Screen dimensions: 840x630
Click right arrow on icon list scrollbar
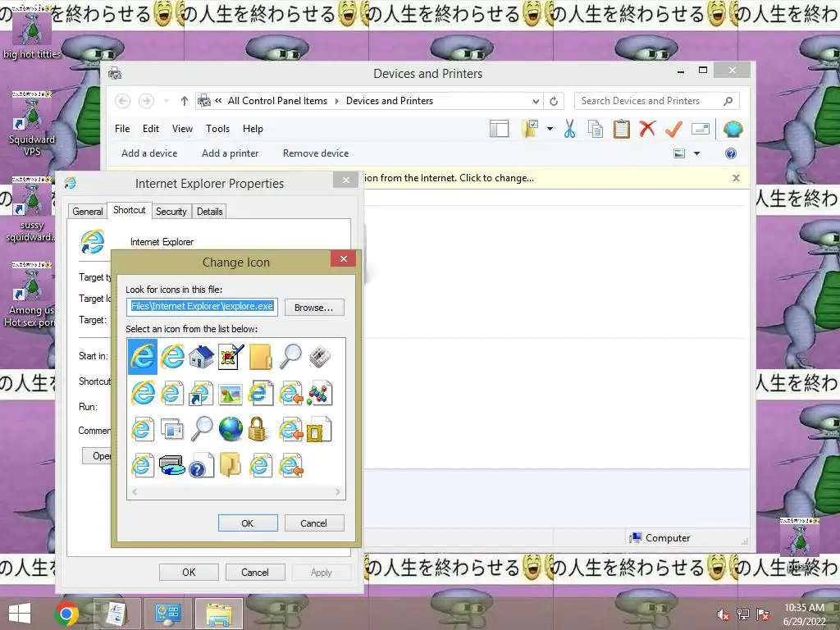click(337, 492)
